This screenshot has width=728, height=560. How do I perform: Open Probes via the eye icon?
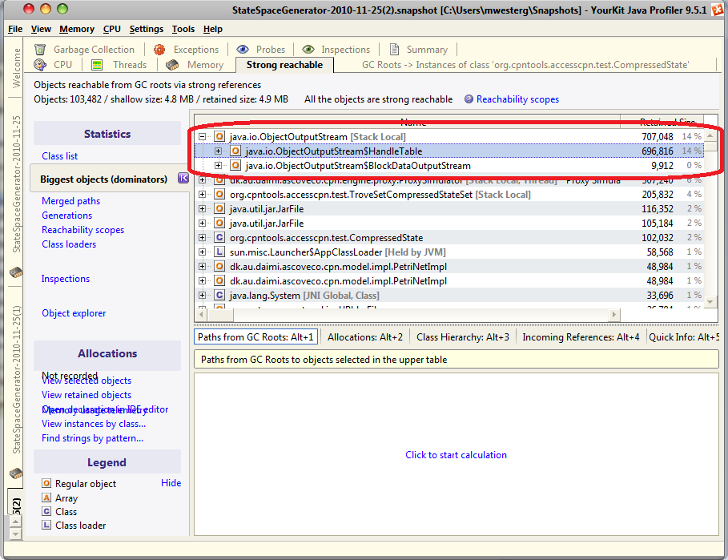tap(243, 49)
